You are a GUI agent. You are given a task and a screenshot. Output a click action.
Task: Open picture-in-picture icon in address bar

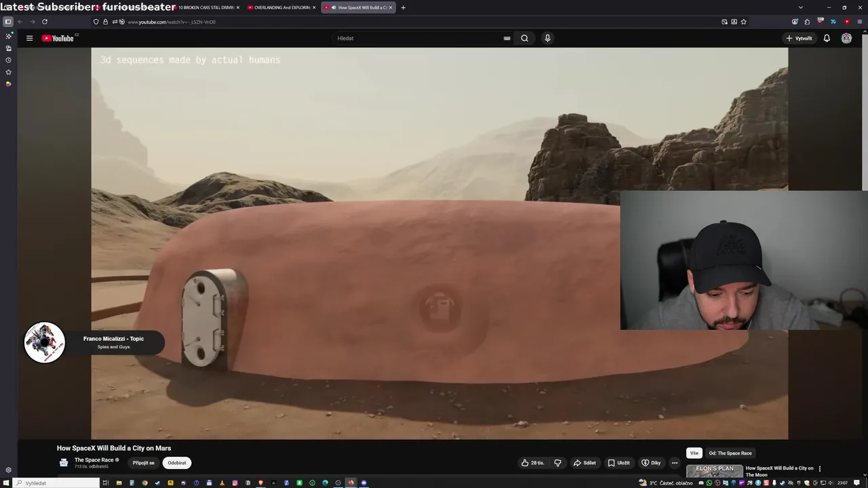click(x=724, y=22)
